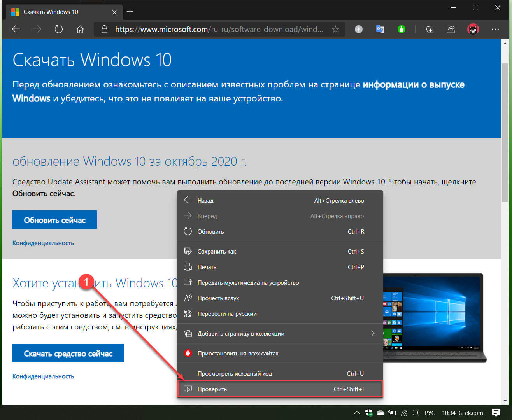Viewport: 512px width, 420px height.
Task: Click the page scrollbar thumb
Action: [505, 132]
